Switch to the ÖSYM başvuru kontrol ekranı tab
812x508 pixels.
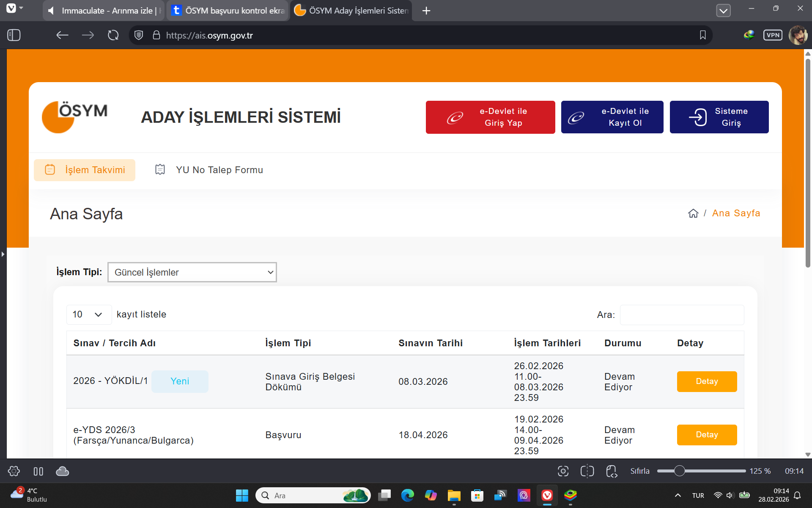(228, 11)
